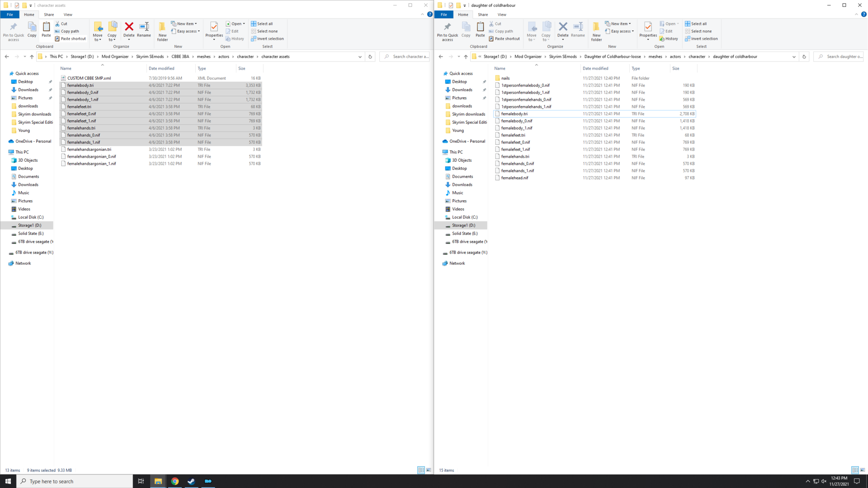Open Share tab in left window
Image resolution: width=868 pixels, height=488 pixels.
pos(49,14)
